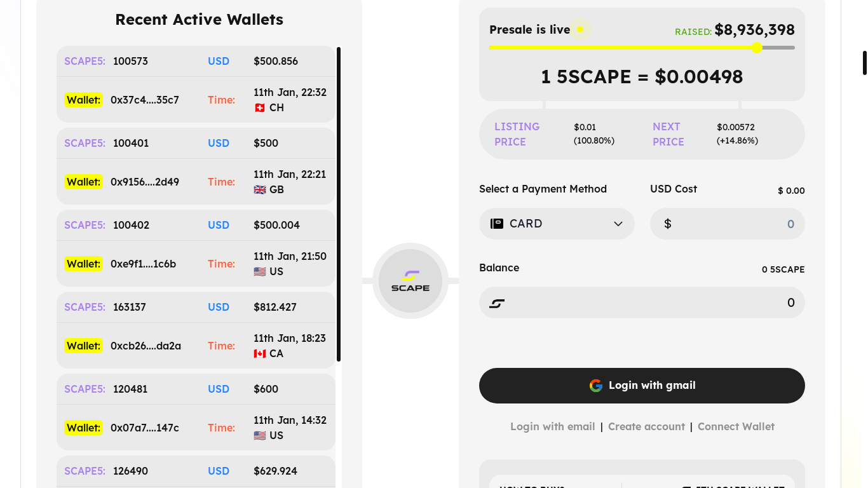This screenshot has width=868, height=488.
Task: Click the wallets list black scrollbar
Action: click(339, 203)
